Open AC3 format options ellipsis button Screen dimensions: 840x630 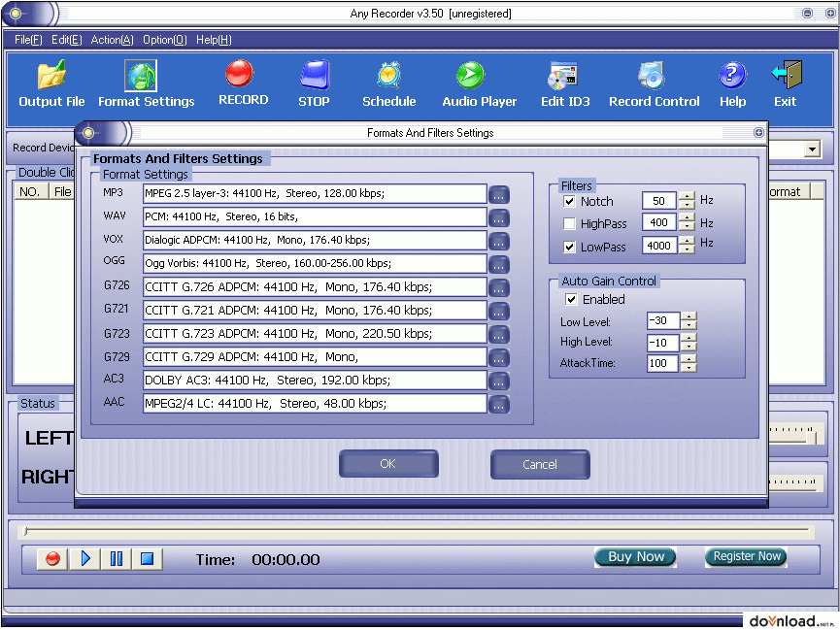point(499,381)
